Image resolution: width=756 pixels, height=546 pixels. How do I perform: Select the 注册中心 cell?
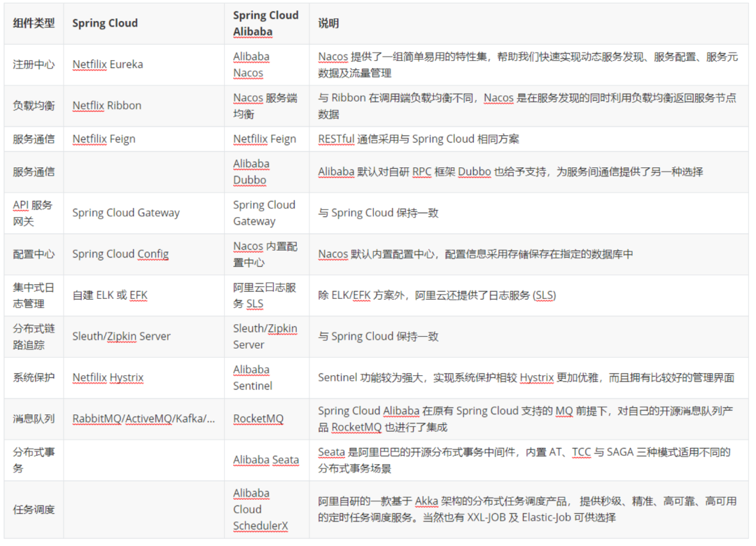point(34,64)
